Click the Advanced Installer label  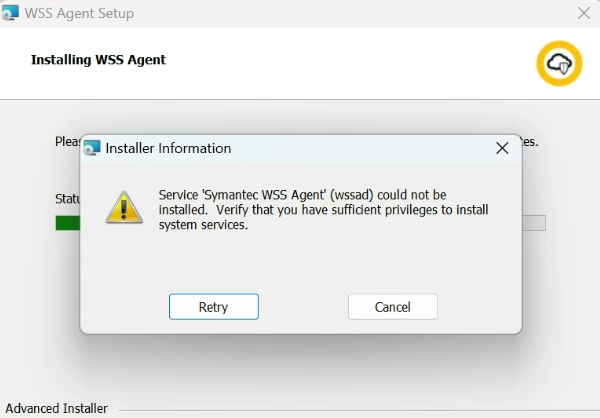coord(57,408)
